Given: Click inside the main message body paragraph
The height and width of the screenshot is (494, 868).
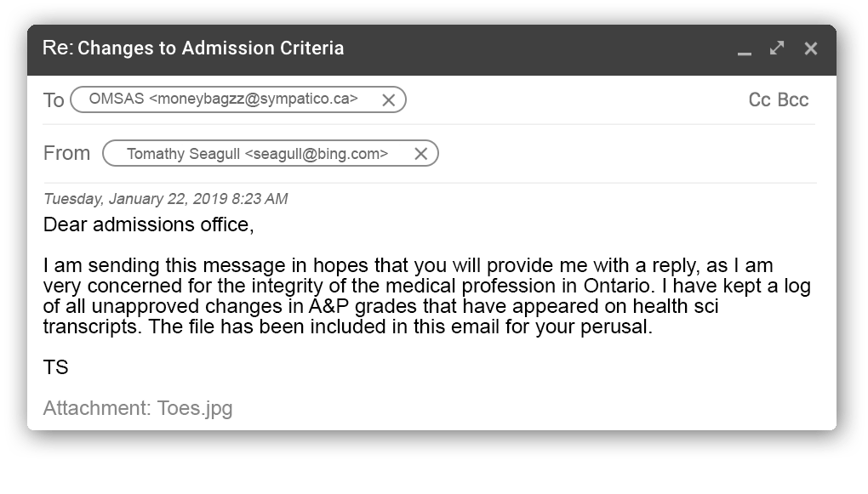Looking at the screenshot, I should pos(383,297).
